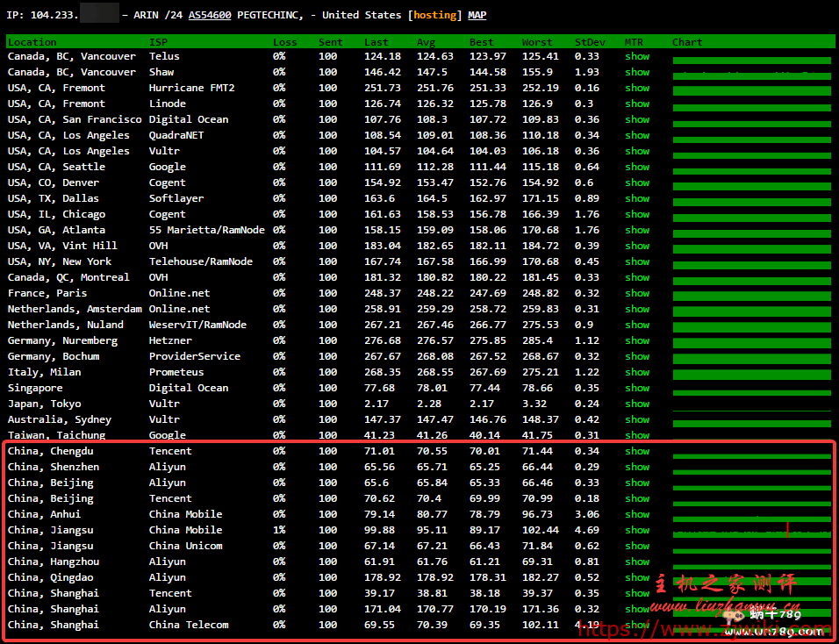Show MTR for Dallas Softlayer row
This screenshot has width=839, height=644.
click(637, 198)
